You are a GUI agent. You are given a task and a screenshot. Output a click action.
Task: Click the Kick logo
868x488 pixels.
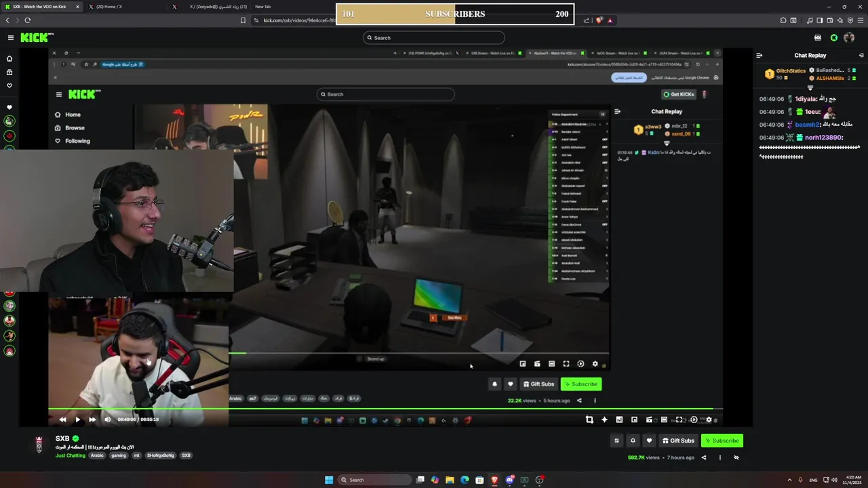pyautogui.click(x=37, y=38)
